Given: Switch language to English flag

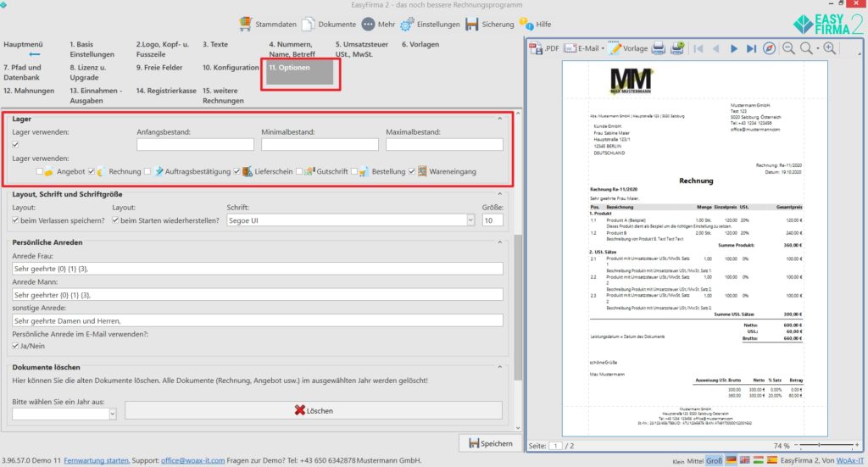Looking at the screenshot, I should pyautogui.click(x=744, y=460).
